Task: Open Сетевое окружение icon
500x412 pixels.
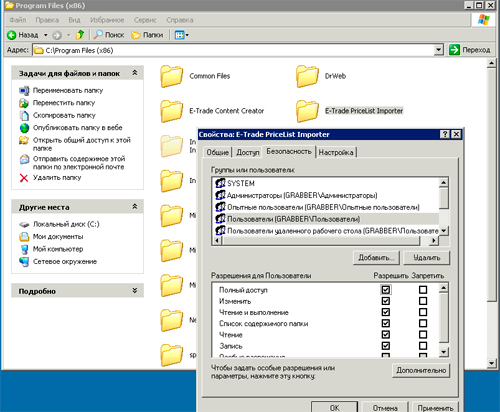Action: pyautogui.click(x=24, y=262)
